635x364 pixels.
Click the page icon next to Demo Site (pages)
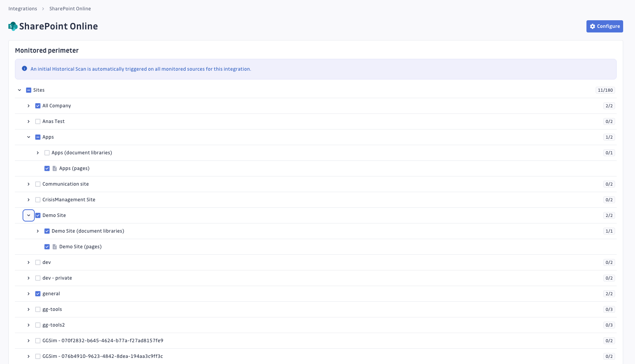click(55, 247)
